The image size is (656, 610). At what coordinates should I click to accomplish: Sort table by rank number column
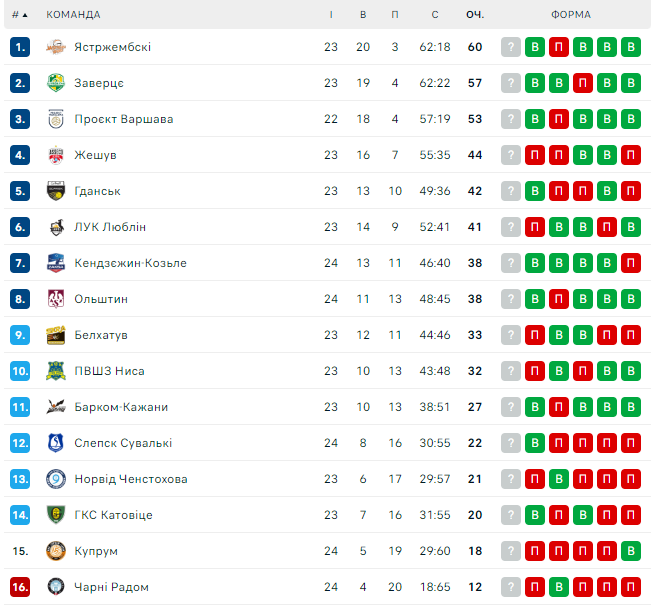pos(20,15)
